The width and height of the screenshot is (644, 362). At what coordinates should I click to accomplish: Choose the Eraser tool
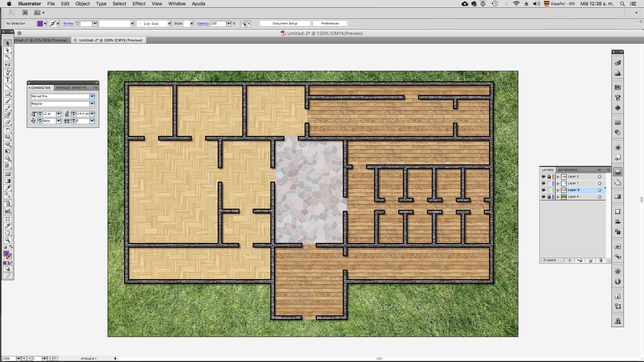pos(8,122)
